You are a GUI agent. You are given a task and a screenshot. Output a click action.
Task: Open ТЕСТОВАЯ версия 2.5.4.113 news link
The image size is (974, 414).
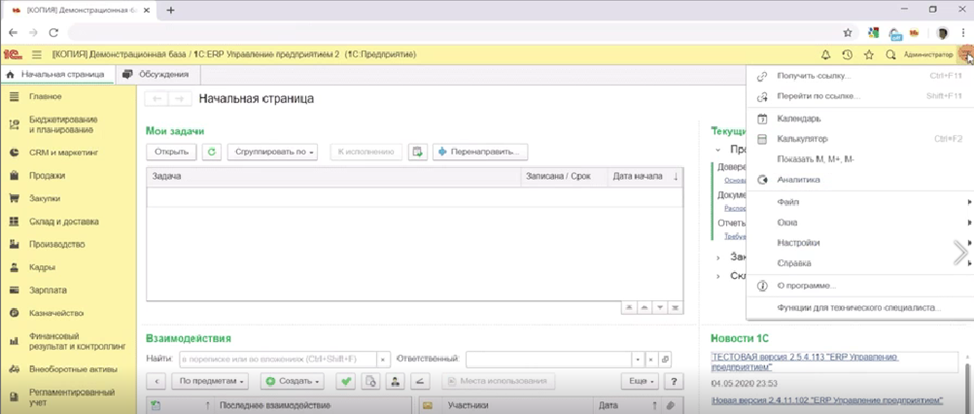[x=805, y=362]
